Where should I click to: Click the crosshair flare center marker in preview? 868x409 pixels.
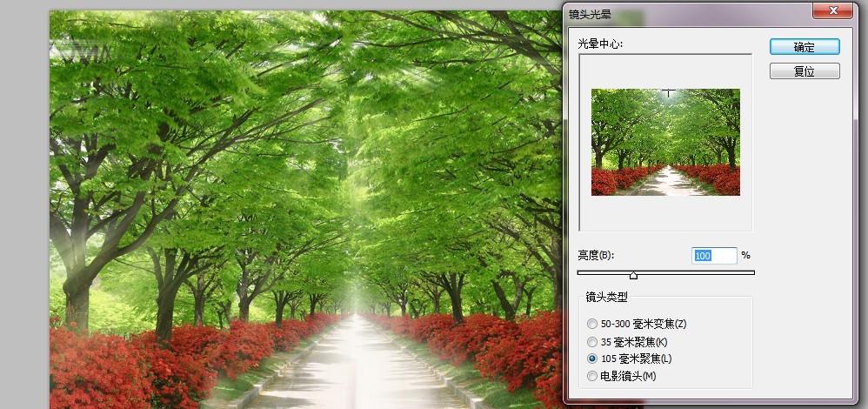(x=668, y=92)
